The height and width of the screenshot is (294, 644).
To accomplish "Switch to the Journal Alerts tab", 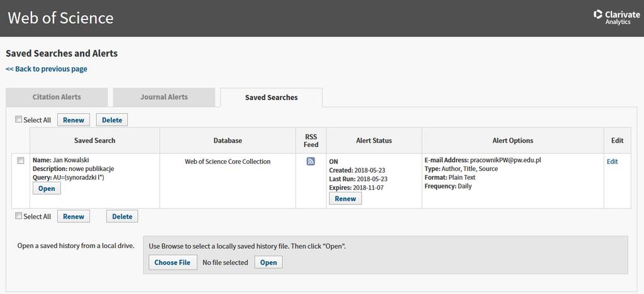I will 164,97.
